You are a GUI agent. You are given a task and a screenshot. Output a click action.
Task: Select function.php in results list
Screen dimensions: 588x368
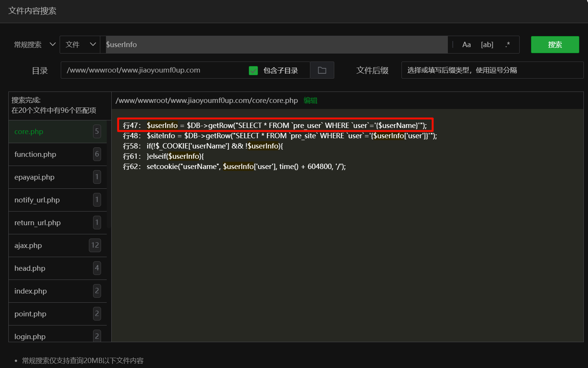pyautogui.click(x=35, y=155)
